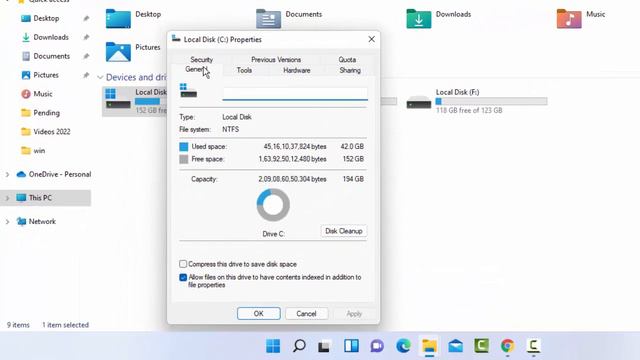Focus the drive label text field
Screen dimensions: 640x360
pyautogui.click(x=295, y=93)
